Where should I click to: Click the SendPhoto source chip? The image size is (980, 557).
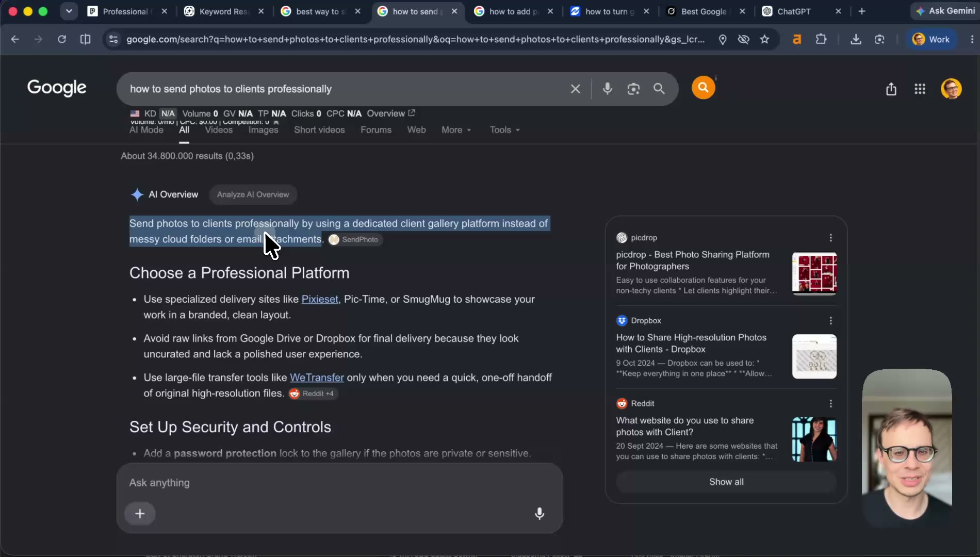click(355, 239)
